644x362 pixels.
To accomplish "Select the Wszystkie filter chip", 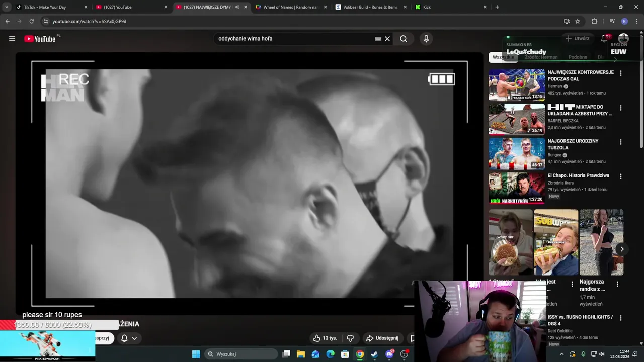I will pyautogui.click(x=503, y=57).
